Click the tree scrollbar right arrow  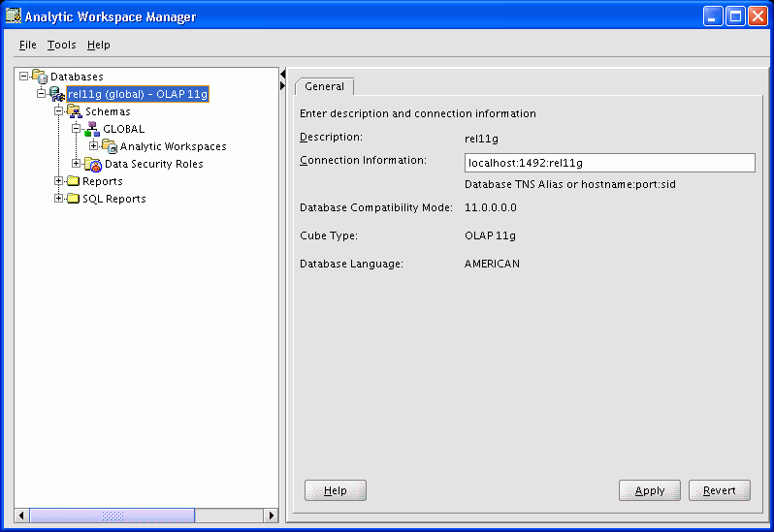[x=271, y=516]
